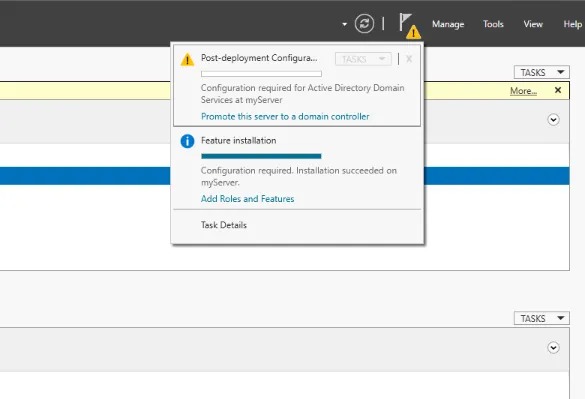Select the Feature installation title text

[238, 141]
